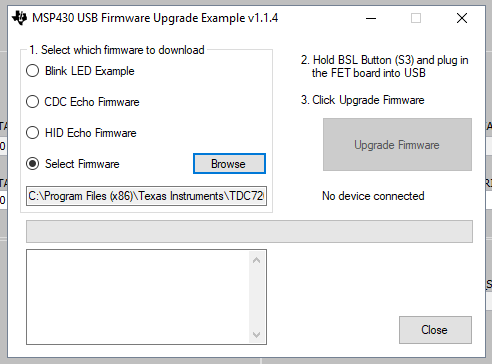Click the log scrollbar down arrow
The width and height of the screenshot is (492, 364).
tap(256, 334)
